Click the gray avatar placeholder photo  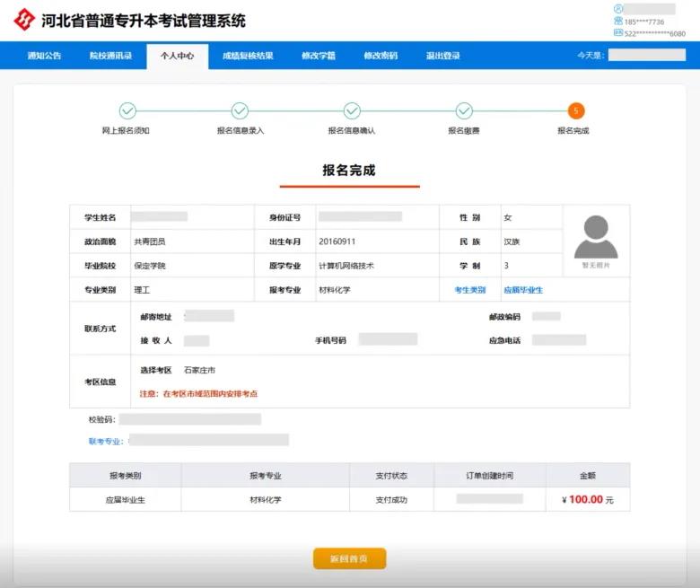click(x=596, y=237)
